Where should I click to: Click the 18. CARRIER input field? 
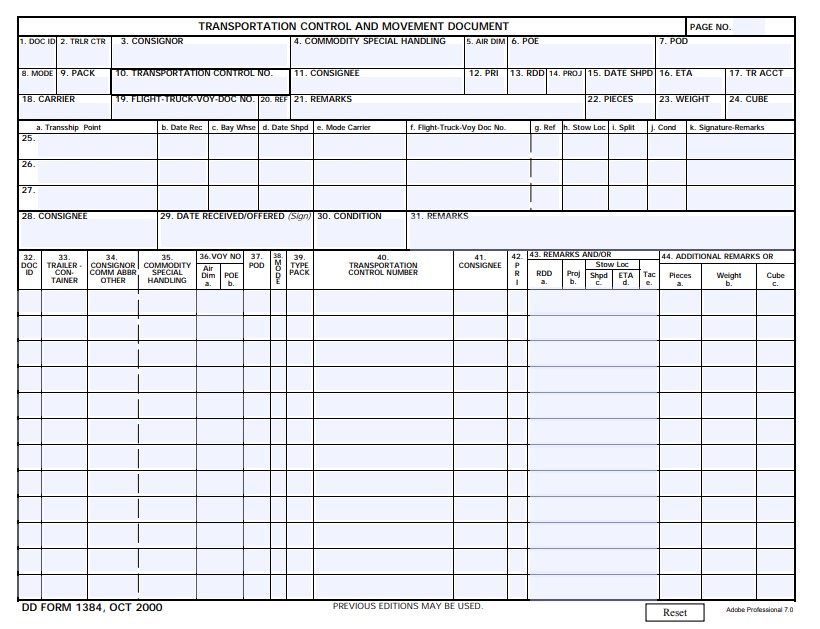[64, 111]
